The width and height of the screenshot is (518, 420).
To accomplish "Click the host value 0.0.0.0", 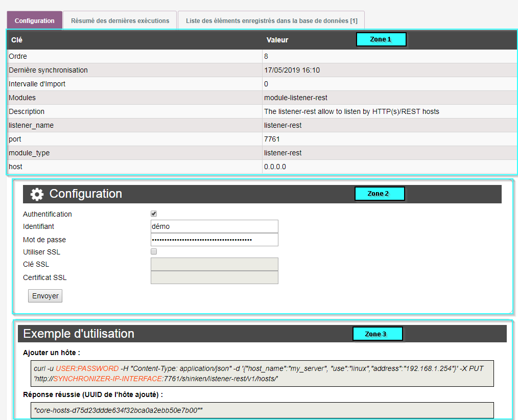I will pyautogui.click(x=275, y=167).
